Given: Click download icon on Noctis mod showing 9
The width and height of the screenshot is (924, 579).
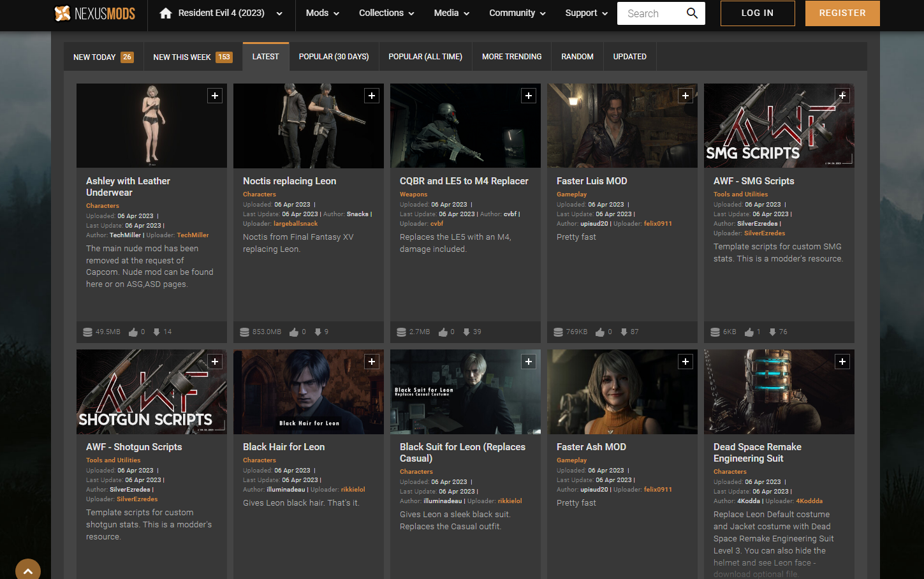Looking at the screenshot, I should click(x=318, y=332).
